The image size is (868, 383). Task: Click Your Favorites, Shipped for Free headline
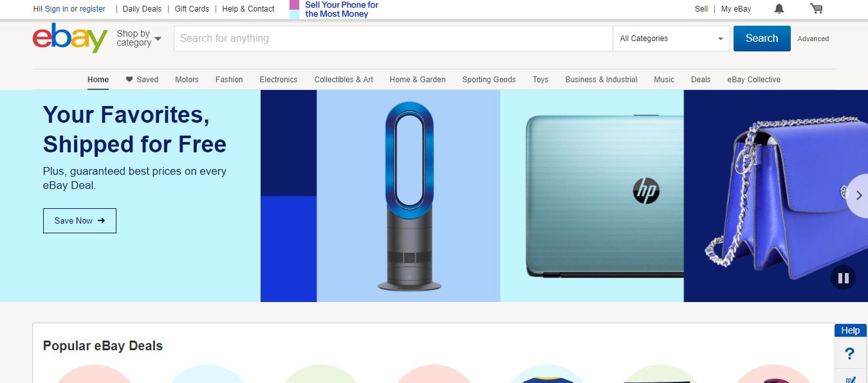(134, 129)
